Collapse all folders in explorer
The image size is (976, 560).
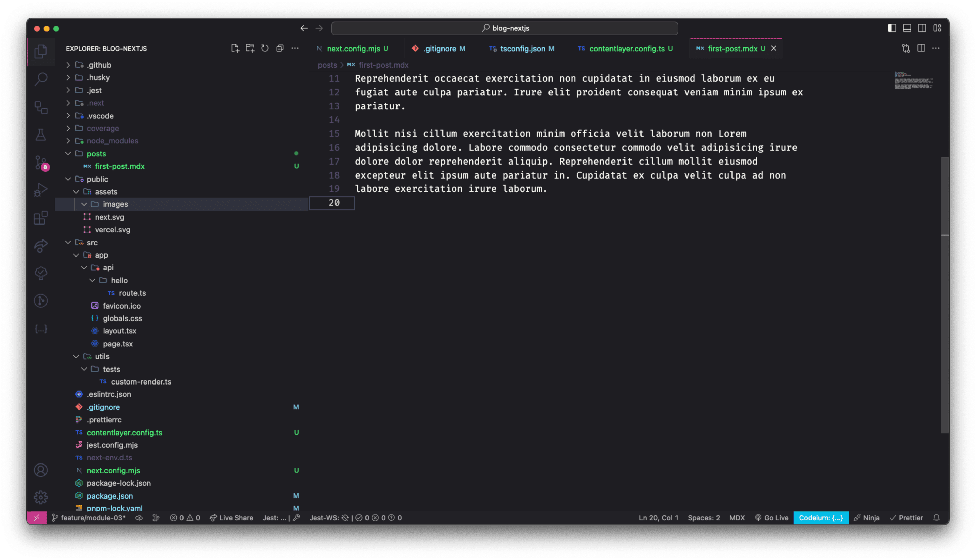pyautogui.click(x=280, y=49)
